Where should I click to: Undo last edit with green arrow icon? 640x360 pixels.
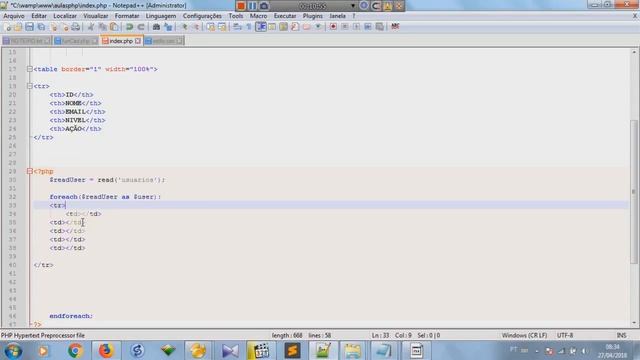pyautogui.click(x=129, y=27)
